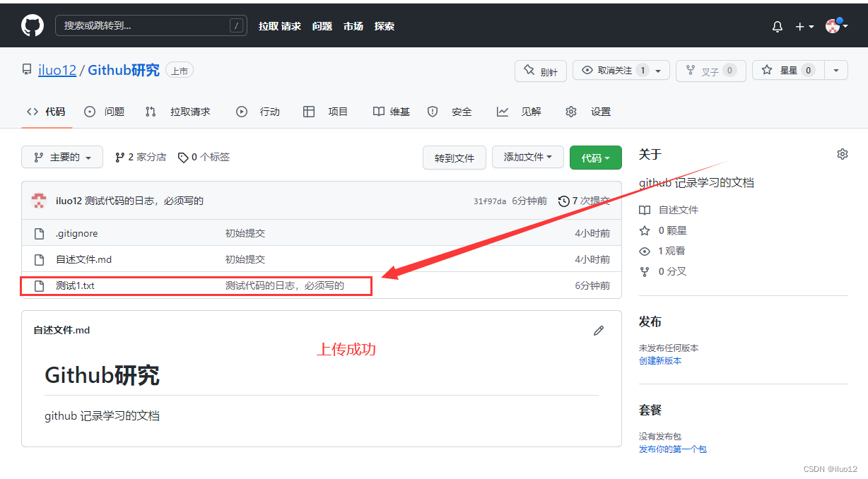Image resolution: width=868 pixels, height=479 pixels.
Task: Star the repository with 星星 button
Action: pyautogui.click(x=788, y=71)
